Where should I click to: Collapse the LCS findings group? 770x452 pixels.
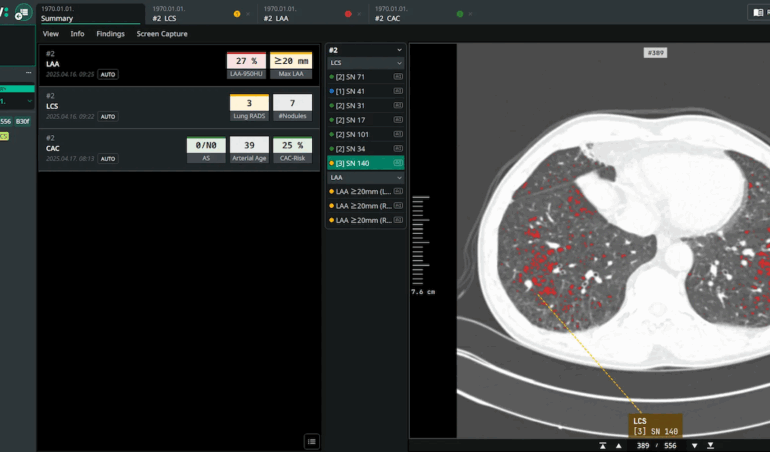pos(399,63)
